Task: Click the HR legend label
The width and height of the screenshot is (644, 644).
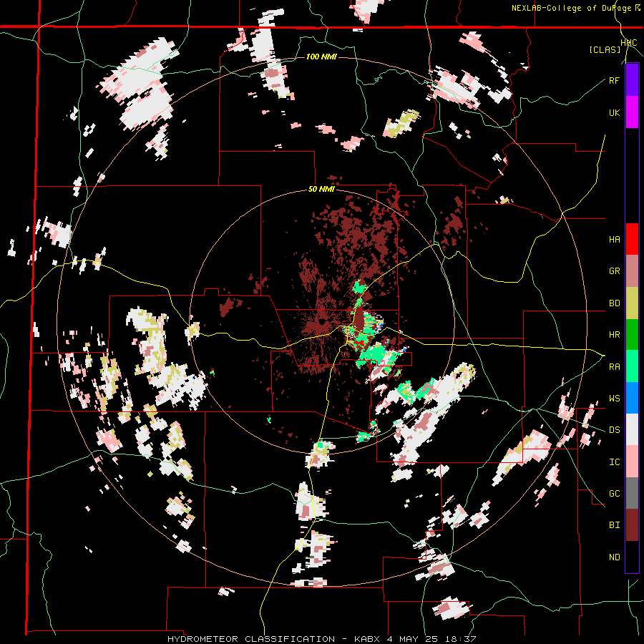Action: (614, 335)
